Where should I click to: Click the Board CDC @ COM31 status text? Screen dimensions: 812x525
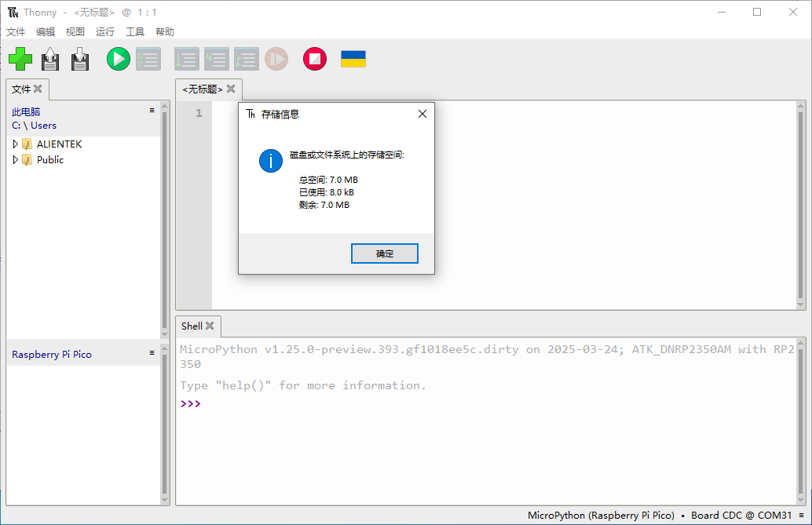tap(741, 515)
